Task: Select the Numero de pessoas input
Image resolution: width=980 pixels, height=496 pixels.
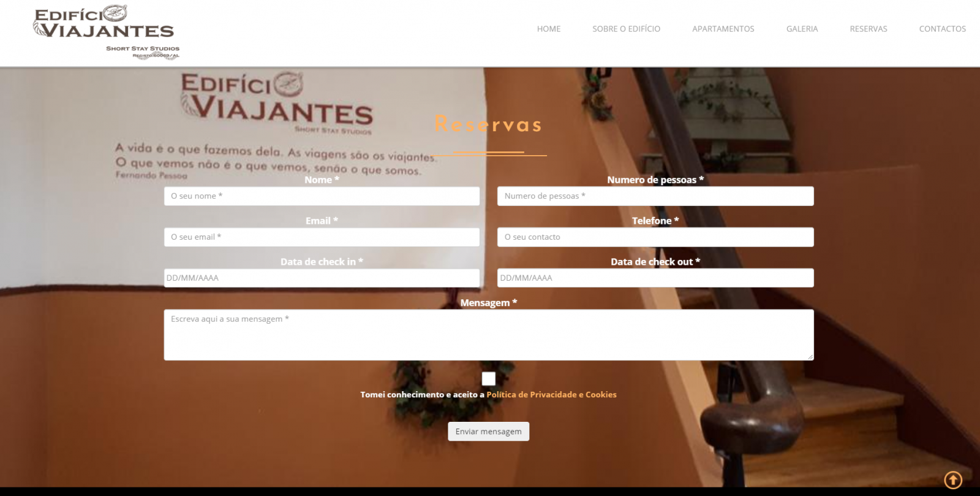Action: [655, 196]
